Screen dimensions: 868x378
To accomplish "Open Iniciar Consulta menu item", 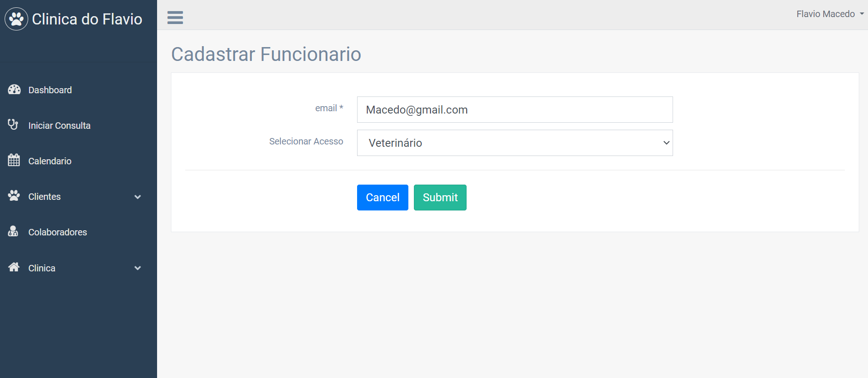I will [59, 126].
